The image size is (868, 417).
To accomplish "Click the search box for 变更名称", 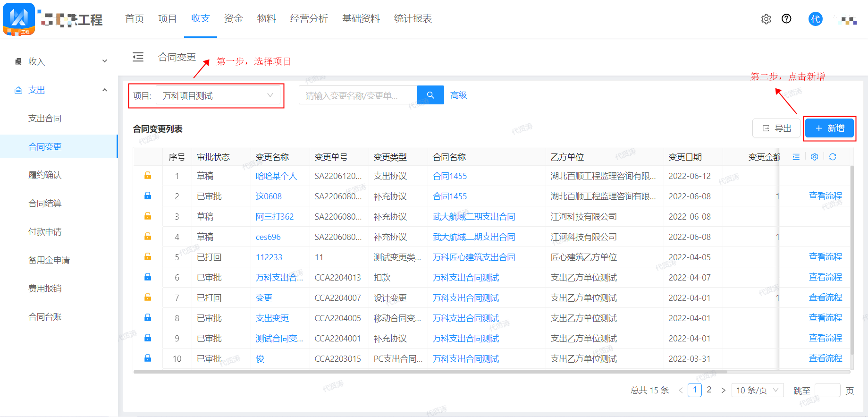I will pyautogui.click(x=358, y=95).
